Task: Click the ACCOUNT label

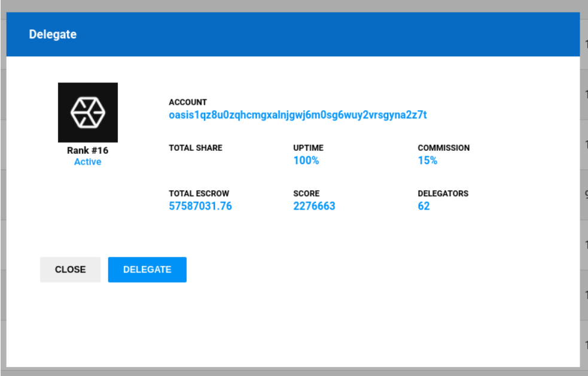Action: (x=188, y=102)
